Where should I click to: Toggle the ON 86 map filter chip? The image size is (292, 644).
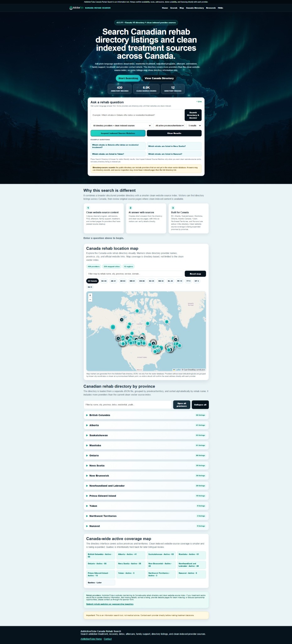142,281
